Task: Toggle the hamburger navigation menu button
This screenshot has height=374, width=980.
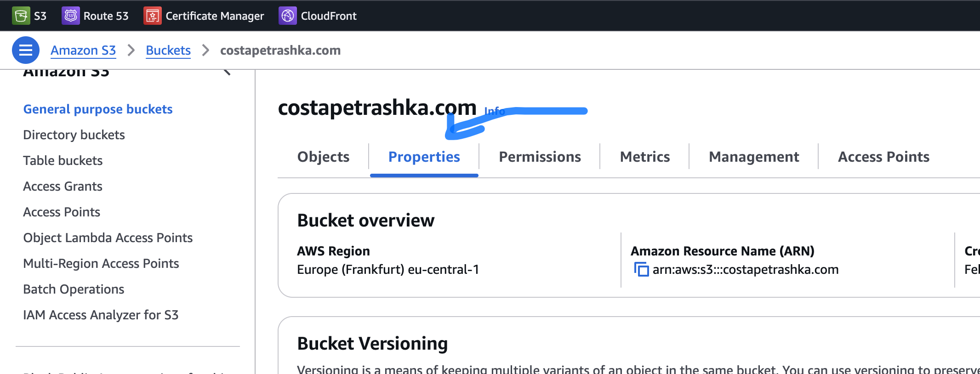Action: click(x=26, y=50)
